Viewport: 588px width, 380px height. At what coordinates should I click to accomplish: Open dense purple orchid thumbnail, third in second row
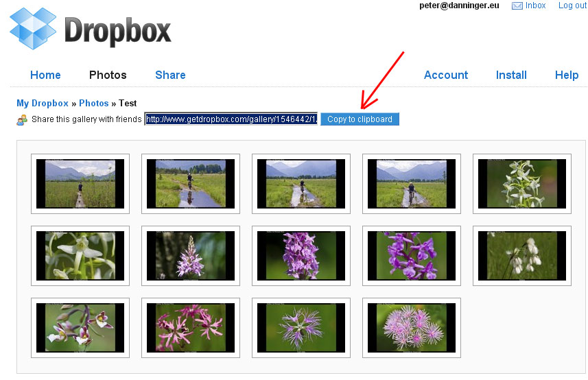pyautogui.click(x=301, y=256)
